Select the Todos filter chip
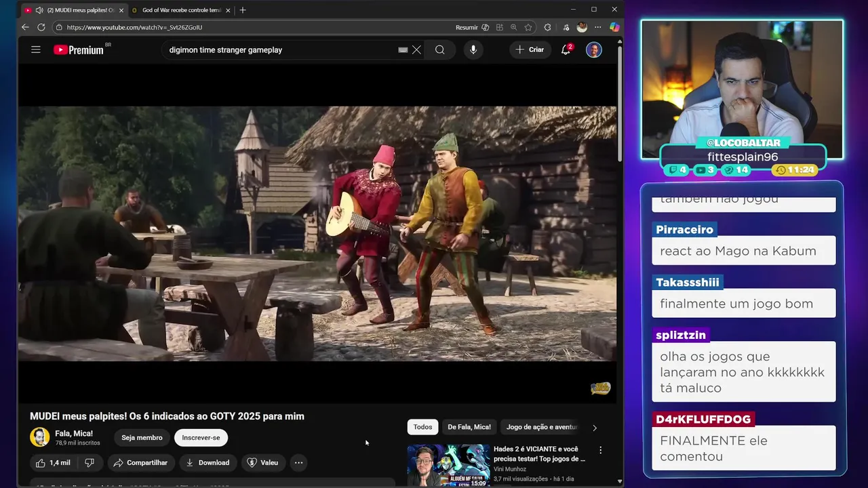868x488 pixels. pyautogui.click(x=422, y=427)
